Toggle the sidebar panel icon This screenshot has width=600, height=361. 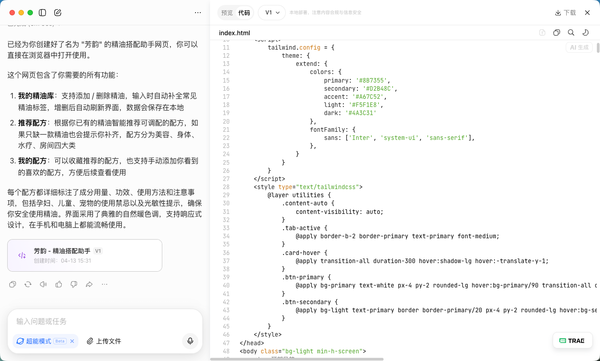42,13
